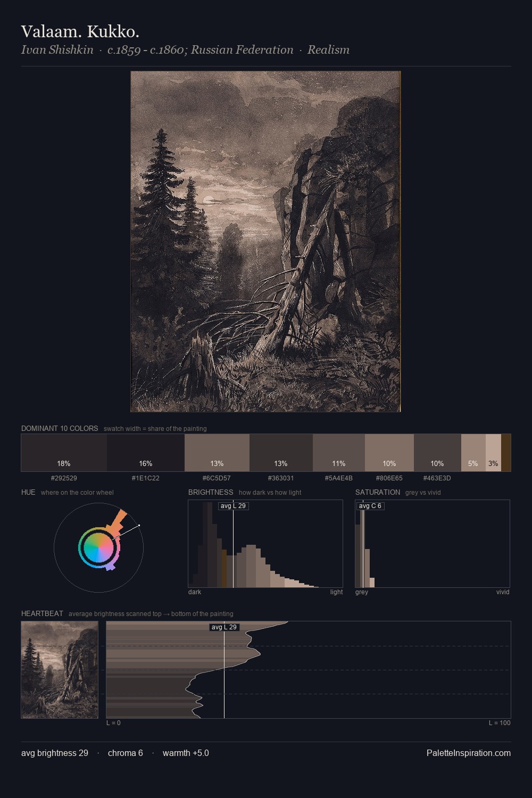This screenshot has width=532, height=798.
Task: Select the #5A4E4B swatch showing 11%
Action: 339,453
